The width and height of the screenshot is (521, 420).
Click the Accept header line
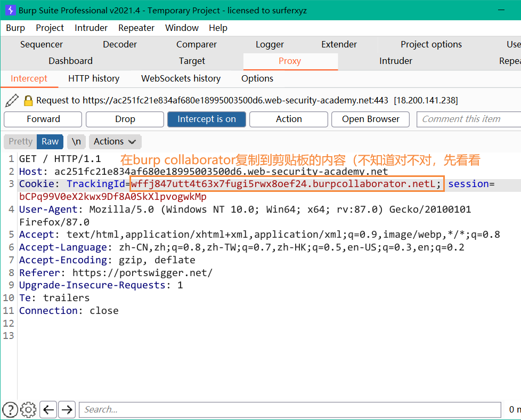point(259,235)
